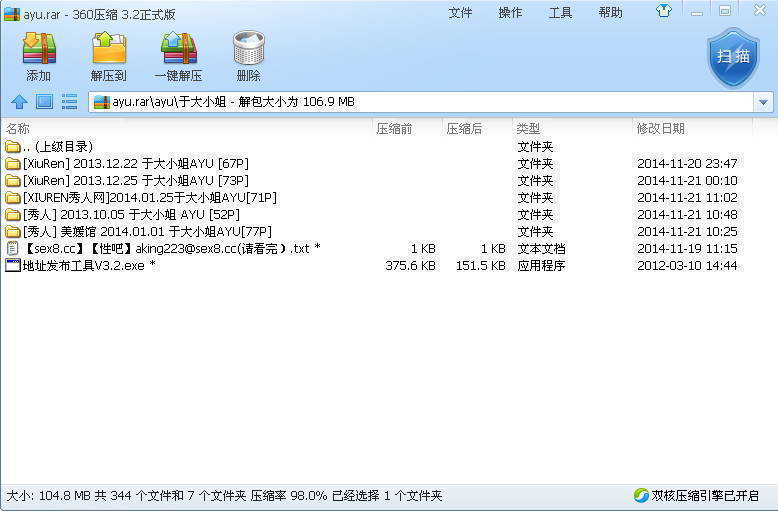Select folder [XiuRen] 2013.12.22 于大小姐AYU [67P]
The width and height of the screenshot is (778, 511).
coord(136,164)
